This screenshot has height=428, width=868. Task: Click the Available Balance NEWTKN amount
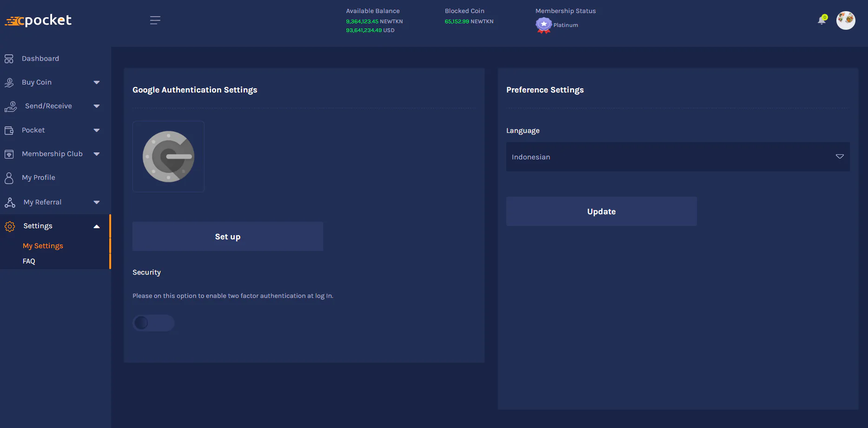(x=374, y=21)
